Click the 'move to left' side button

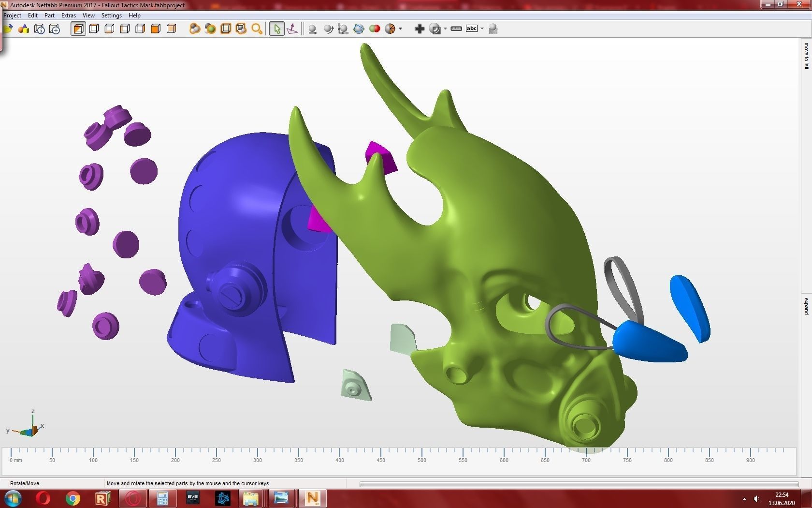point(806,56)
